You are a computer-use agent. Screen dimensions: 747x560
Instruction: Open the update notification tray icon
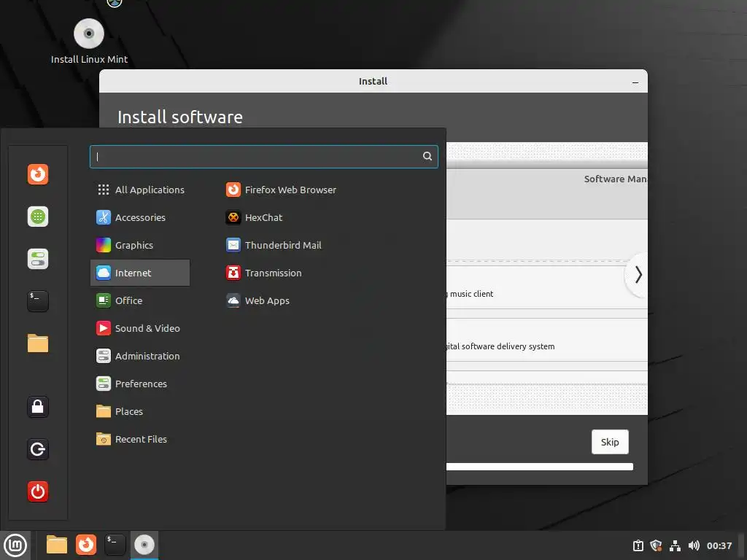tap(638, 545)
